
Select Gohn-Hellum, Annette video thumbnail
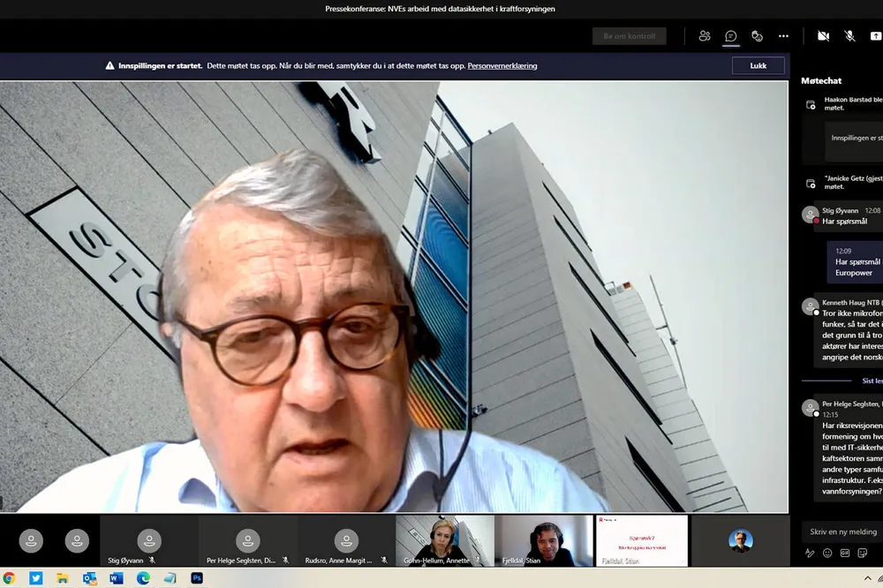pos(444,540)
